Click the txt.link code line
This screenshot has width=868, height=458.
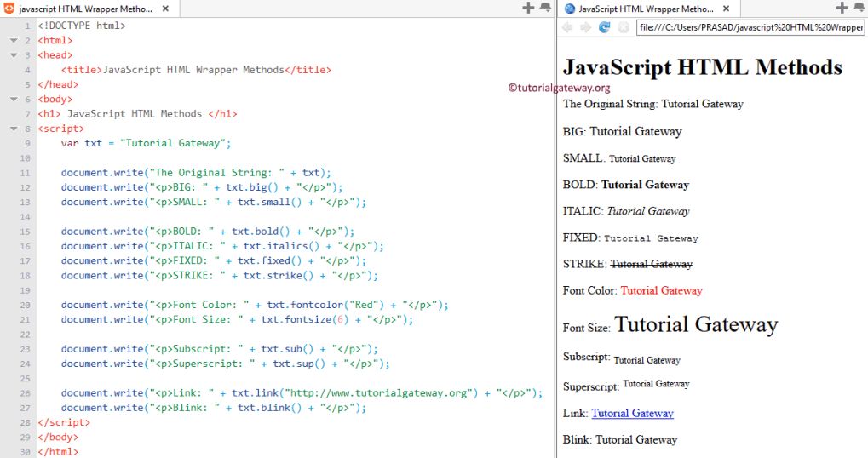click(x=302, y=393)
